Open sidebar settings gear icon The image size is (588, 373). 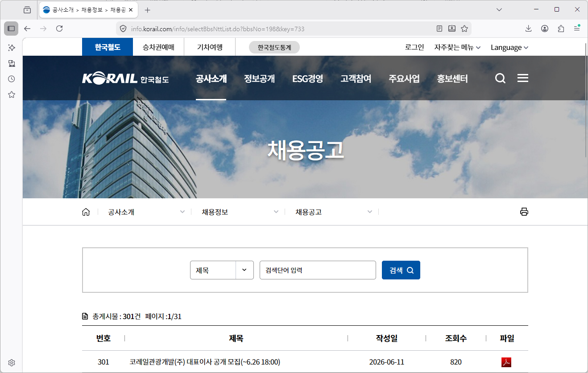click(x=12, y=363)
